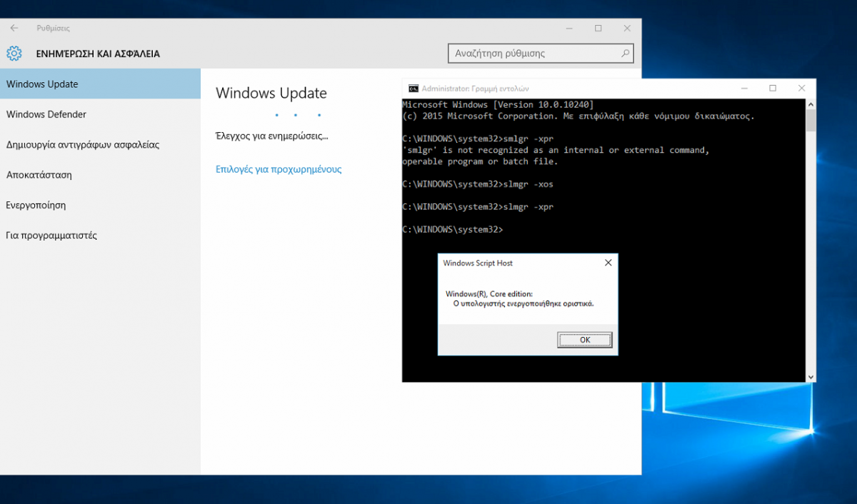Image resolution: width=857 pixels, height=504 pixels.
Task: Open Αποκατάσταση settings page
Action: coord(100,175)
